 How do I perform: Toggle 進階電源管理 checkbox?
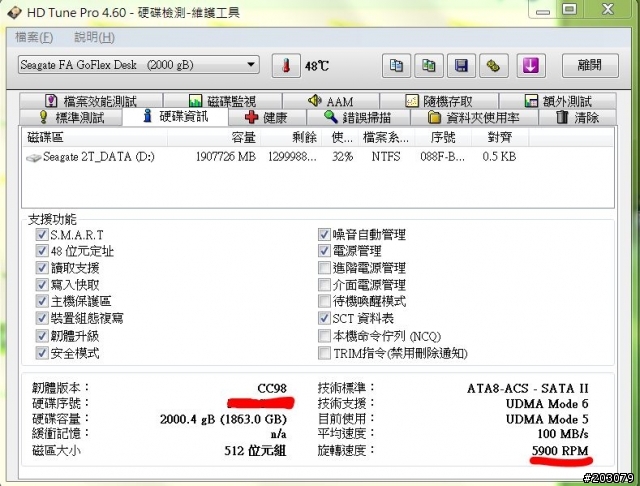[x=324, y=268]
